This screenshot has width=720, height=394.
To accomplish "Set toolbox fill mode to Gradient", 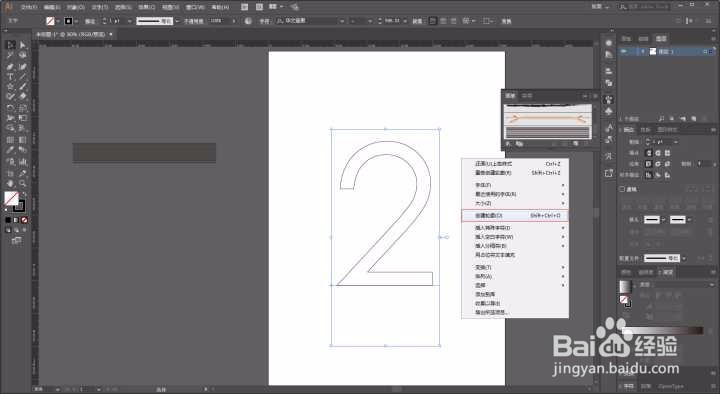I will pos(16,220).
